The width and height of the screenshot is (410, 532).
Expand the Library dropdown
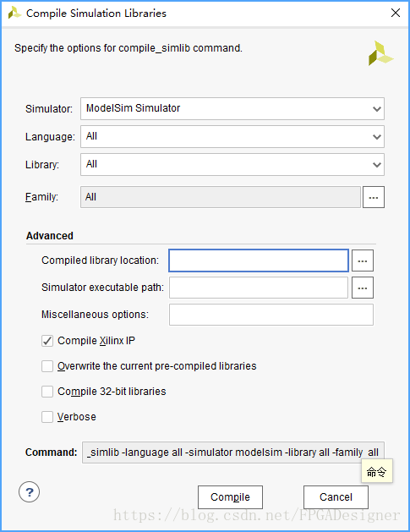pyautogui.click(x=232, y=164)
